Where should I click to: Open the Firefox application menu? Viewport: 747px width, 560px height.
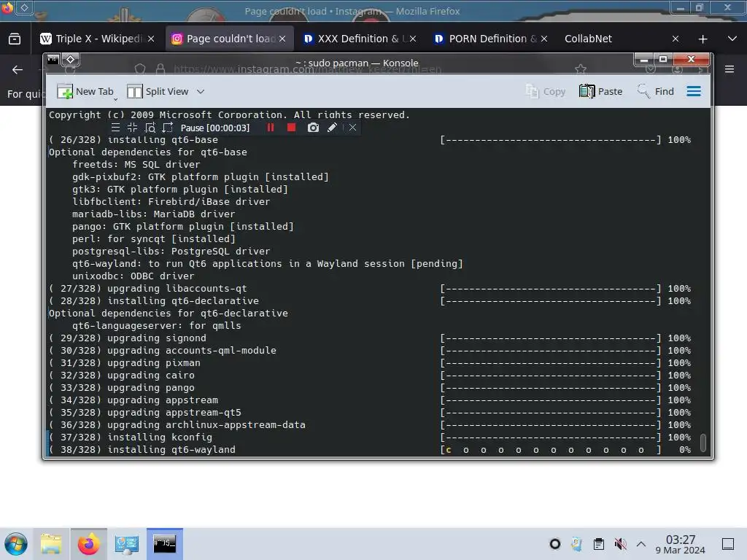(x=729, y=69)
